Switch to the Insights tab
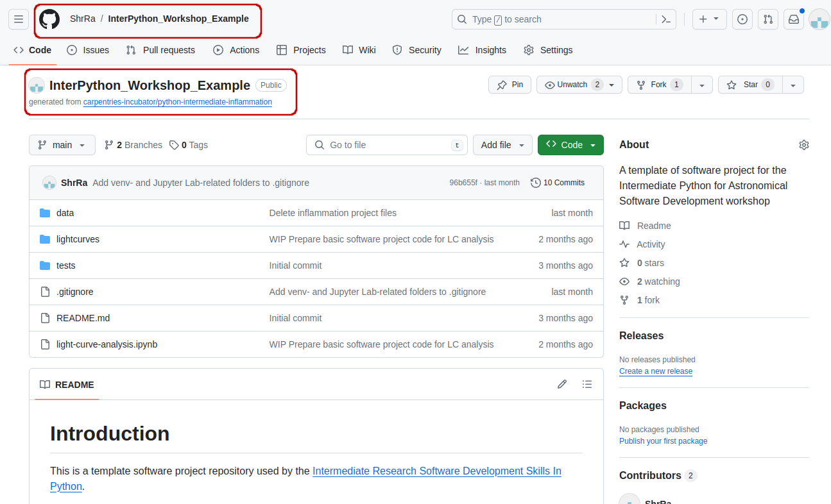The height and width of the screenshot is (504, 831). 482,50
